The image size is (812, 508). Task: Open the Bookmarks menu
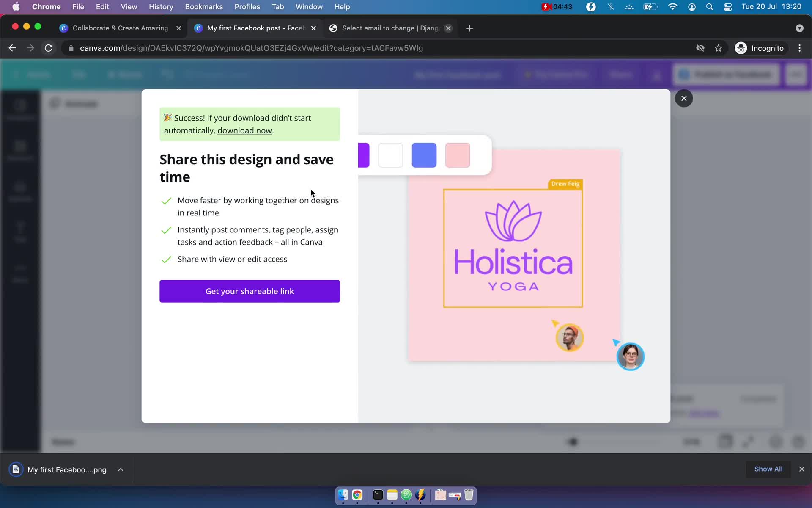(x=204, y=6)
